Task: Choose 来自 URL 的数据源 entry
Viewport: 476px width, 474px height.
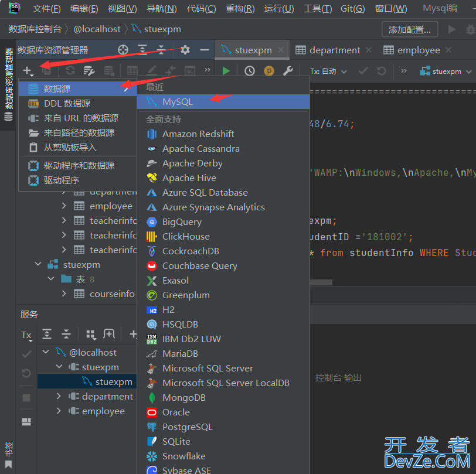Action: coord(77,118)
